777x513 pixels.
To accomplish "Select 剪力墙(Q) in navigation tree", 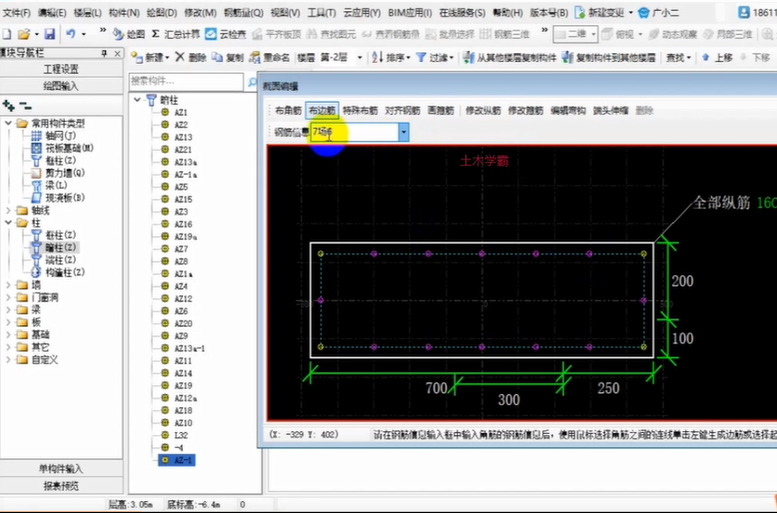I will coord(58,173).
